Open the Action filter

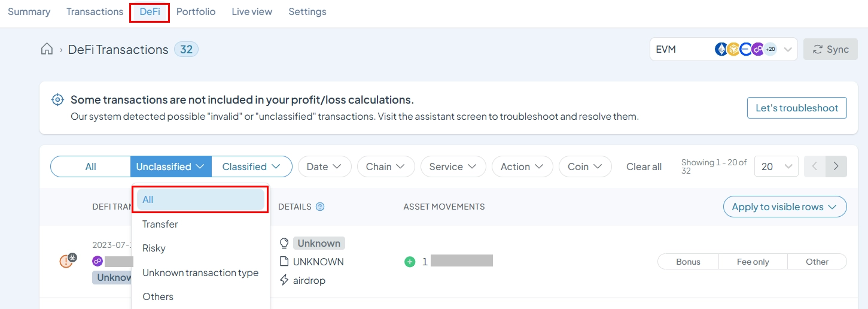click(x=522, y=166)
